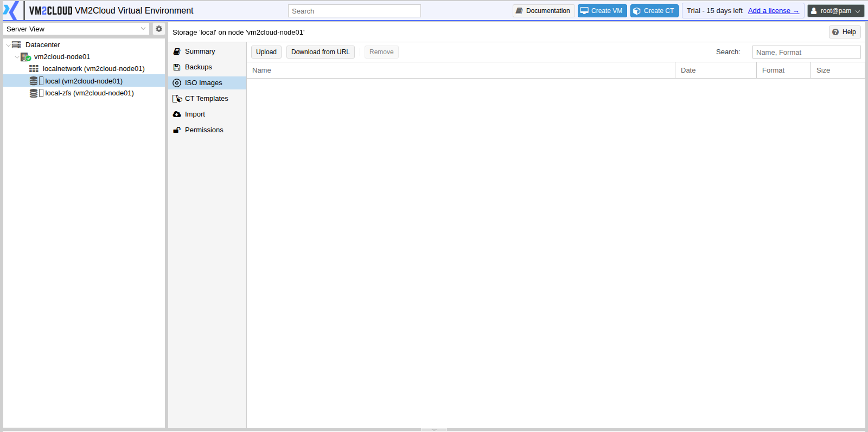Open the Import section
Screen dimensions: 868x432
(207, 114)
